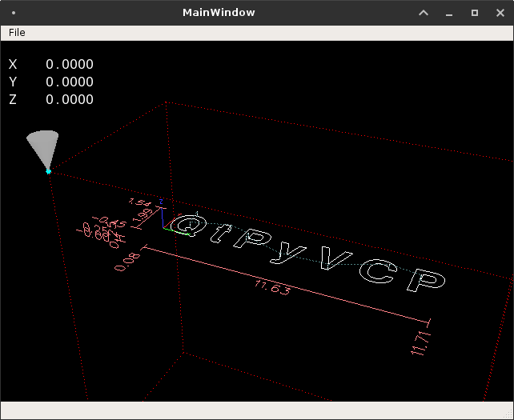Click the 11.63 dimension label
514x420 pixels.
click(x=272, y=288)
